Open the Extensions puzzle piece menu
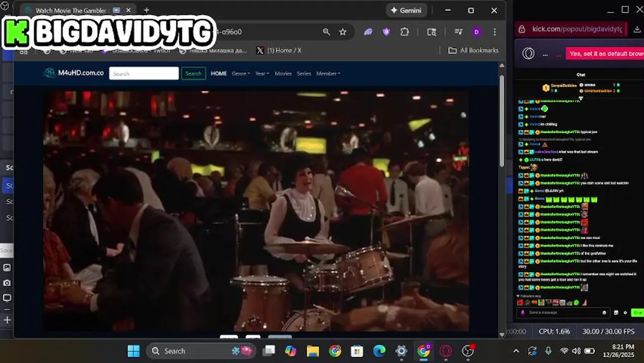Screen dimensions: 644x363 [x=405, y=32]
